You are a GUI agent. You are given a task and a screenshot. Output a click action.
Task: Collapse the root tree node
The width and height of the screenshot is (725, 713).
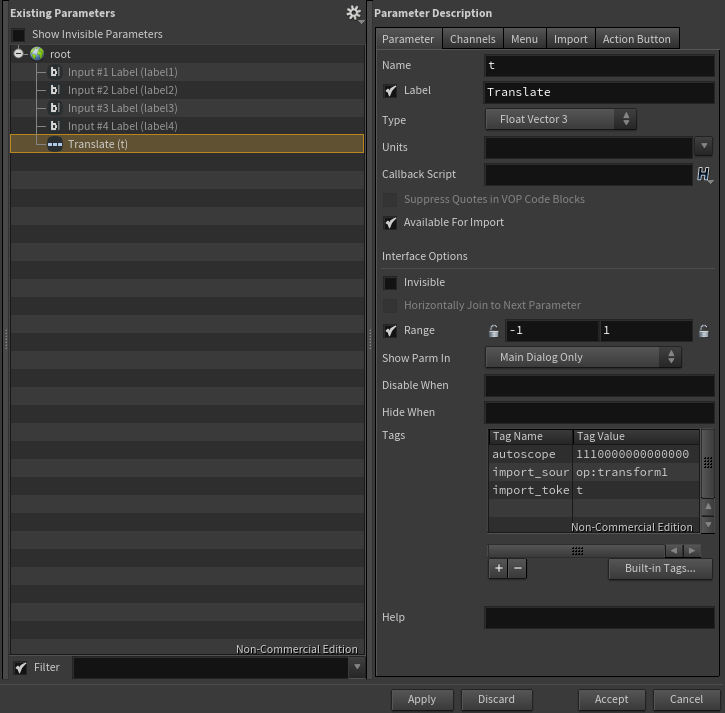pos(18,53)
